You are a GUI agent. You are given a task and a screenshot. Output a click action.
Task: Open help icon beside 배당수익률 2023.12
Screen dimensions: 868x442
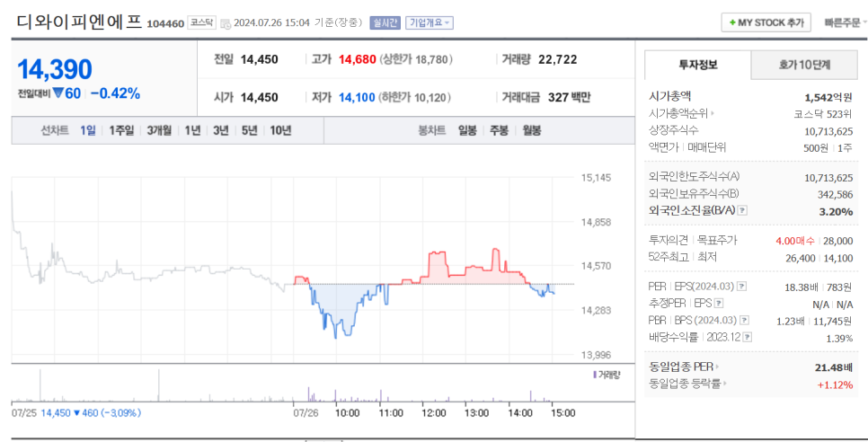(748, 337)
